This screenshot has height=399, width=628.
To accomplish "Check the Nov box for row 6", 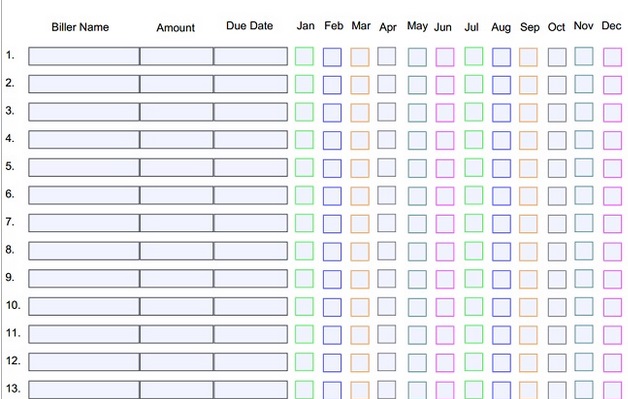I will [584, 195].
